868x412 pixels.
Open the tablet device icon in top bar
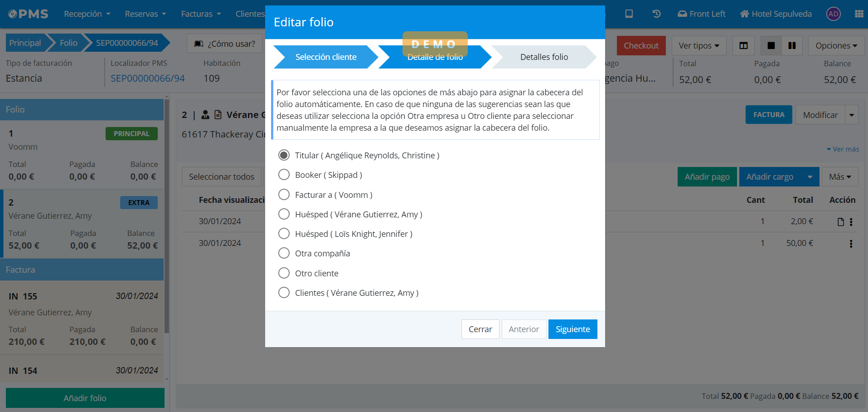pyautogui.click(x=629, y=14)
